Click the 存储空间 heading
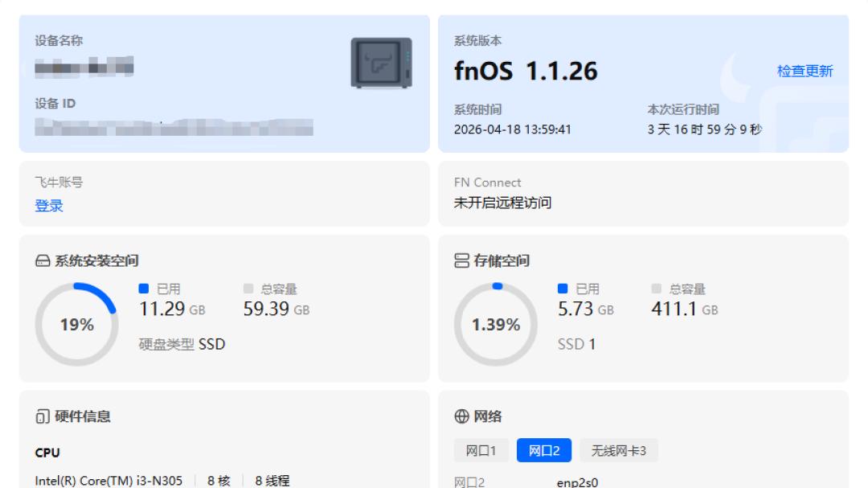 point(502,261)
